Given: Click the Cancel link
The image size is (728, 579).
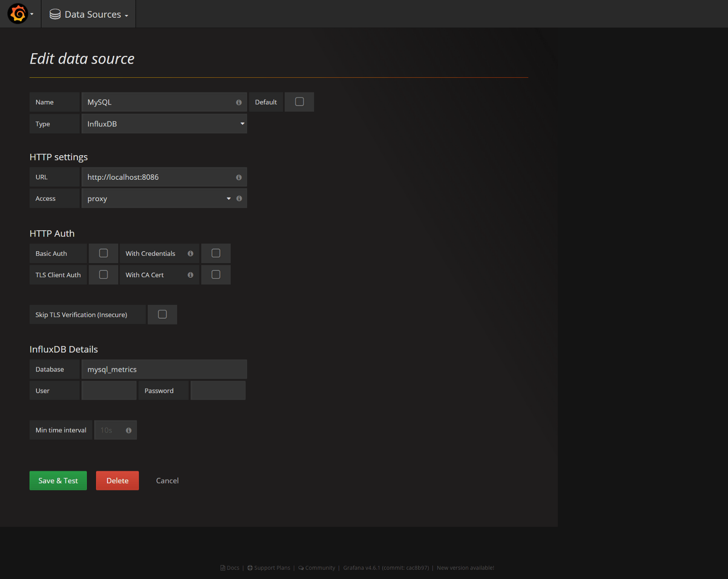Looking at the screenshot, I should point(167,481).
